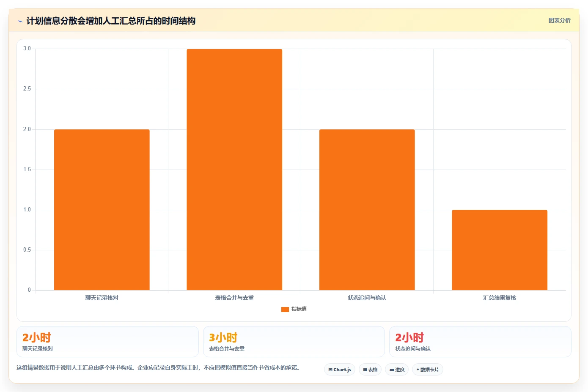
Task: Click the small blue icon before the title
Action: (20, 21)
